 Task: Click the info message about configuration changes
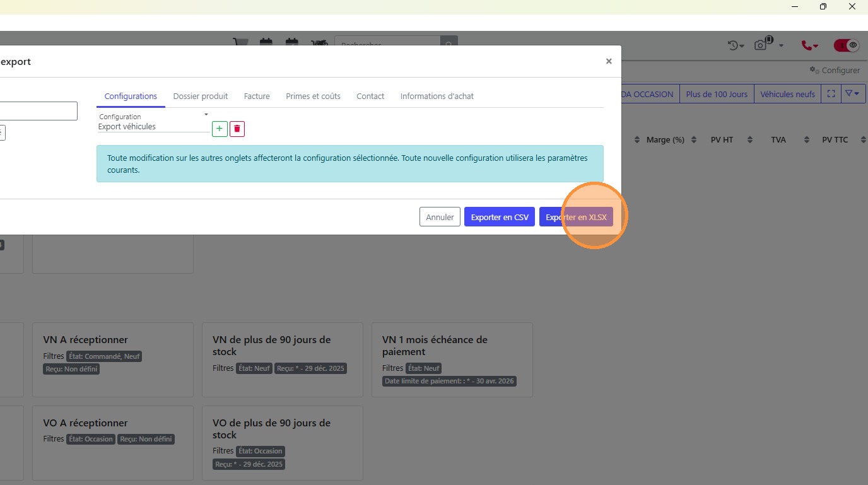[x=350, y=164]
